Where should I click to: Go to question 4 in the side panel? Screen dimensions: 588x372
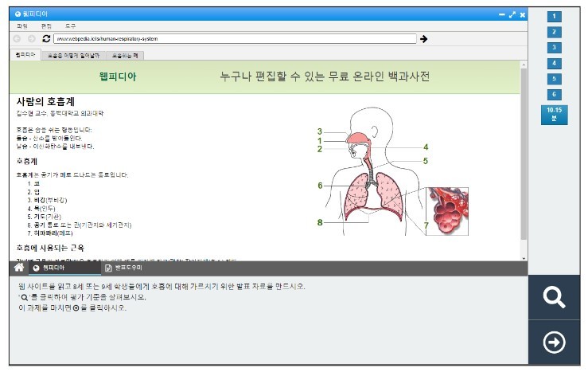click(554, 63)
